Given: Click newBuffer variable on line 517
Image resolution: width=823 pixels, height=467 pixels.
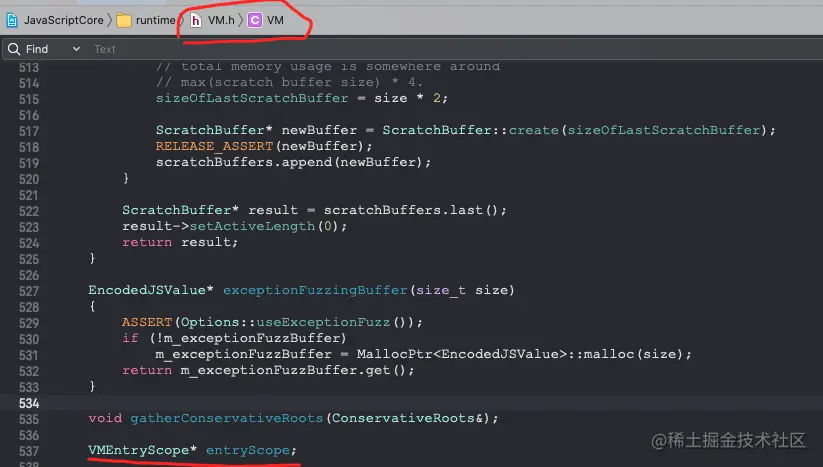Looking at the screenshot, I should pos(319,130).
